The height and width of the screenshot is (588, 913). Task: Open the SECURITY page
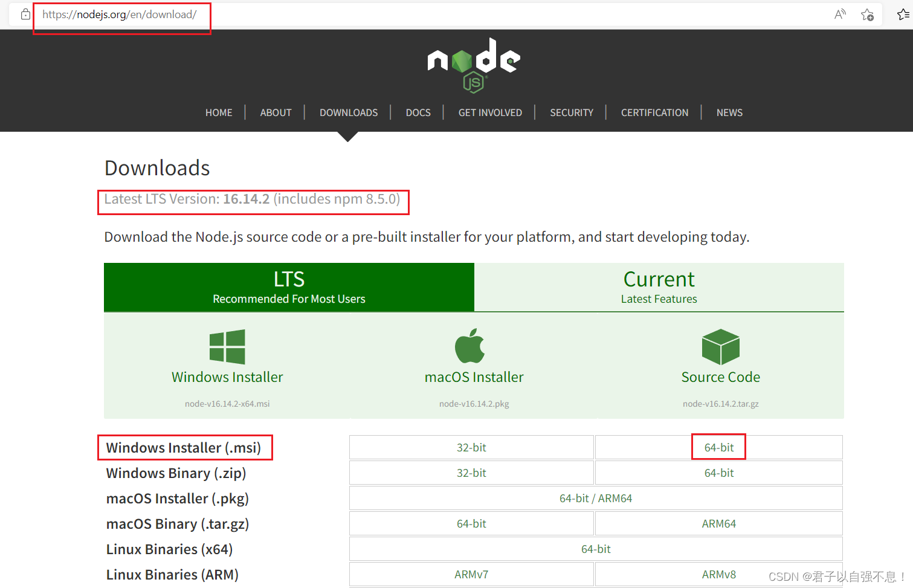[x=572, y=112]
